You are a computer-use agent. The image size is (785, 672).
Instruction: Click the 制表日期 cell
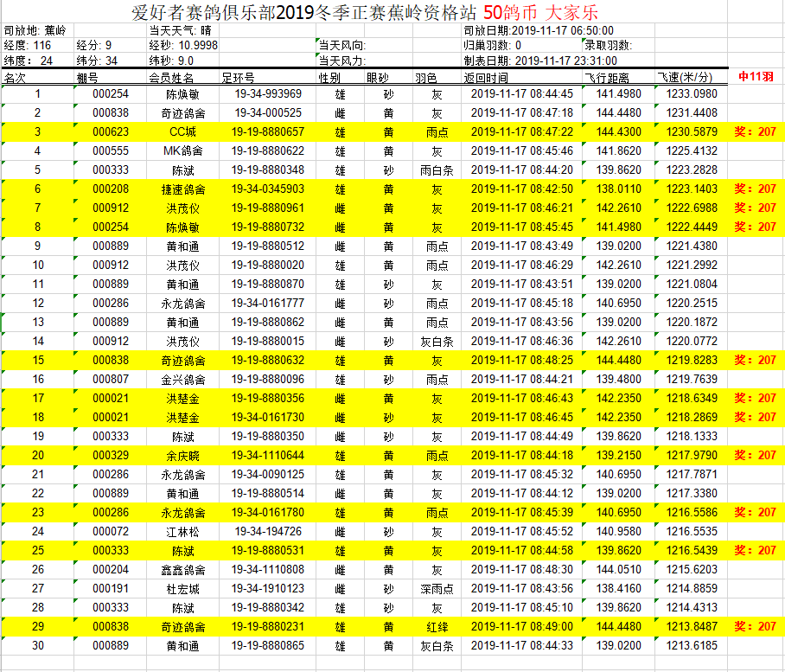tap(539, 61)
